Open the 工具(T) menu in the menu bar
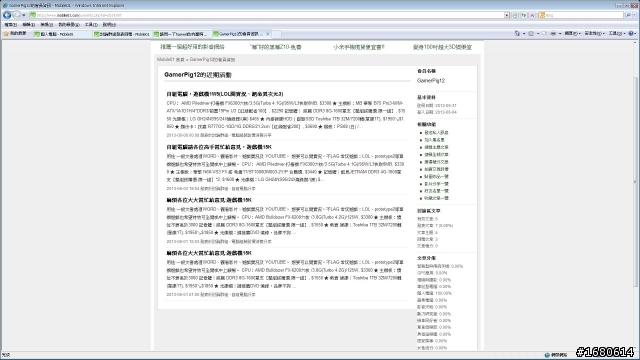This screenshot has width=640, height=360. tap(91, 25)
